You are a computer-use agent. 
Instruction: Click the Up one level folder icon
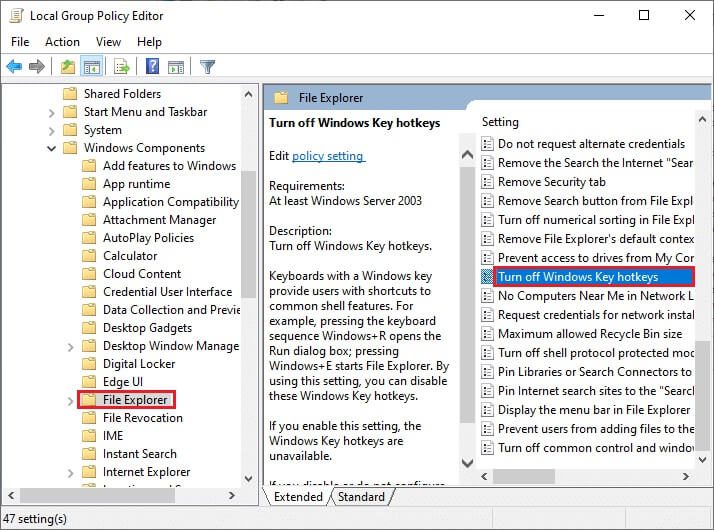pyautogui.click(x=68, y=67)
